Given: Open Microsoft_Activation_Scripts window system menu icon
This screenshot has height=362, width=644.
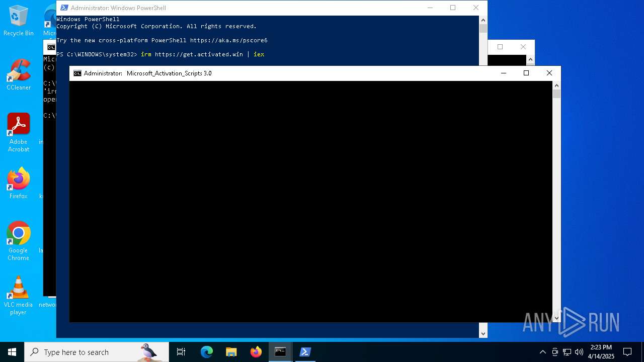Looking at the screenshot, I should pyautogui.click(x=77, y=73).
